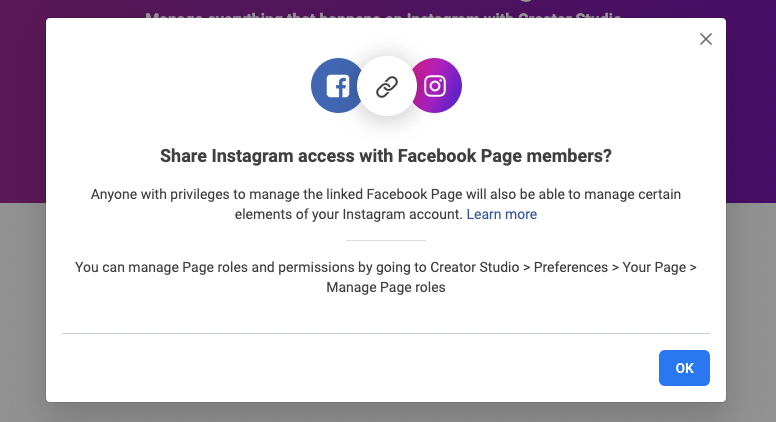This screenshot has width=776, height=422.
Task: Click the "Share Instagram access" heading
Action: (x=386, y=156)
